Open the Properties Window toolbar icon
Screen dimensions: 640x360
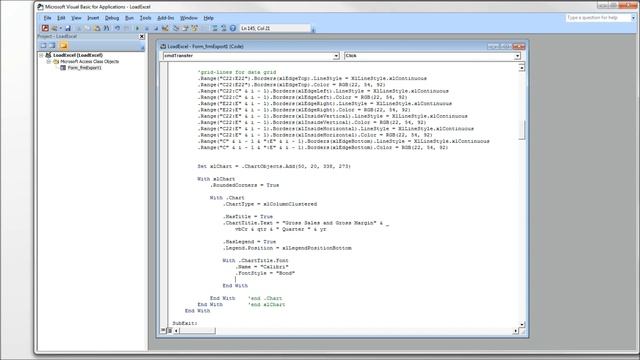[185, 28]
